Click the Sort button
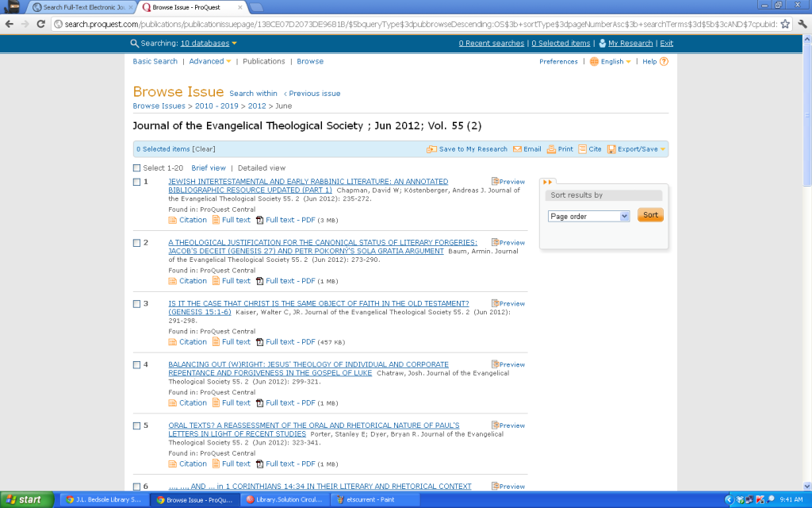The height and width of the screenshot is (508, 812). pyautogui.click(x=649, y=214)
